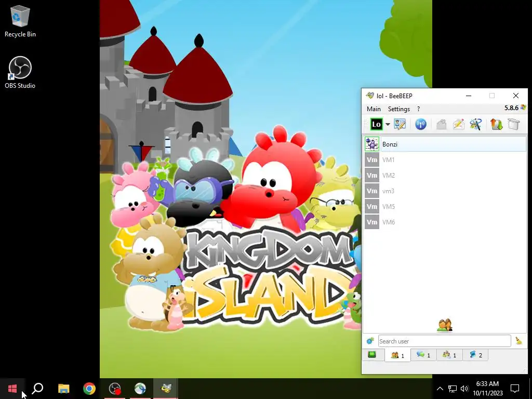Open the ? help menu

(418, 109)
